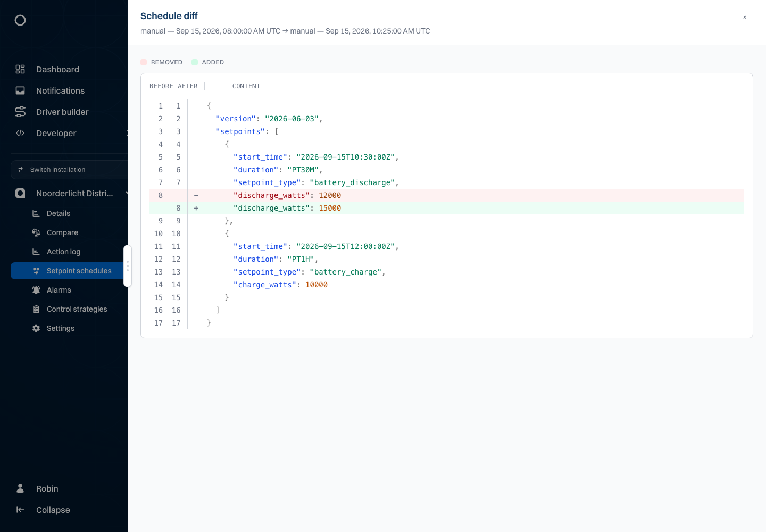Click the battery_charge setpoint_type line
Image resolution: width=766 pixels, height=532 pixels.
(x=447, y=272)
